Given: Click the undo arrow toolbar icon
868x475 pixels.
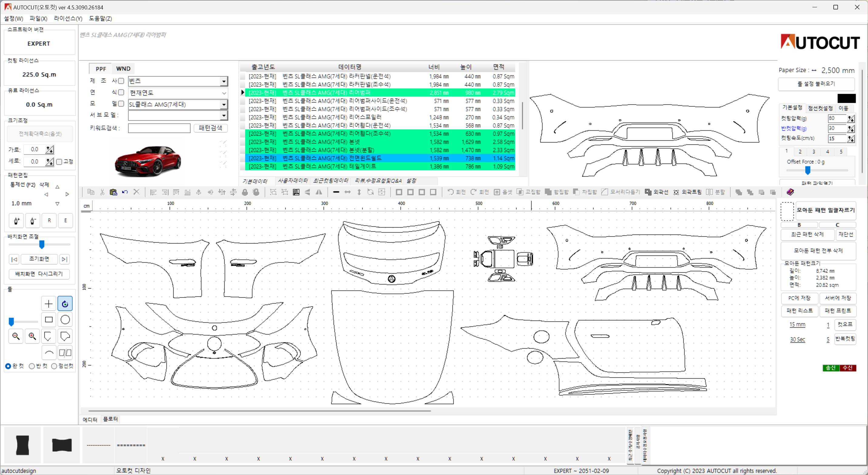Looking at the screenshot, I should pyautogui.click(x=125, y=192).
